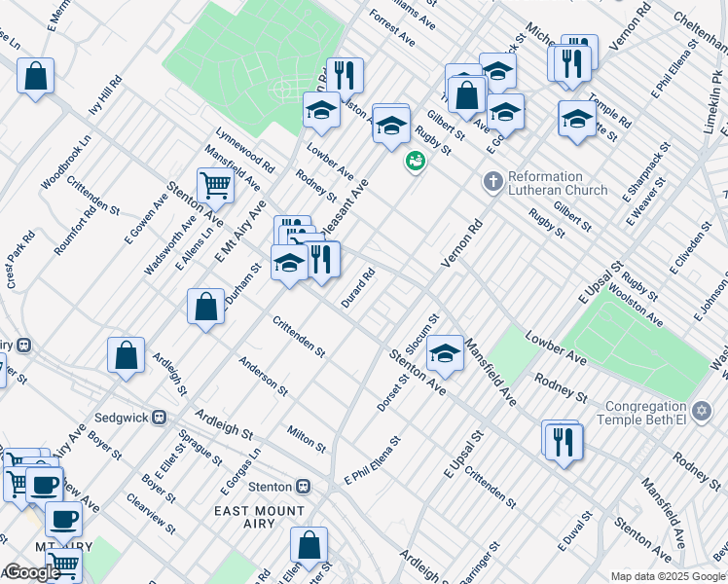Select the shopping bag marker above Ardleigh St
This screenshot has height=584, width=728.
pyautogui.click(x=127, y=355)
